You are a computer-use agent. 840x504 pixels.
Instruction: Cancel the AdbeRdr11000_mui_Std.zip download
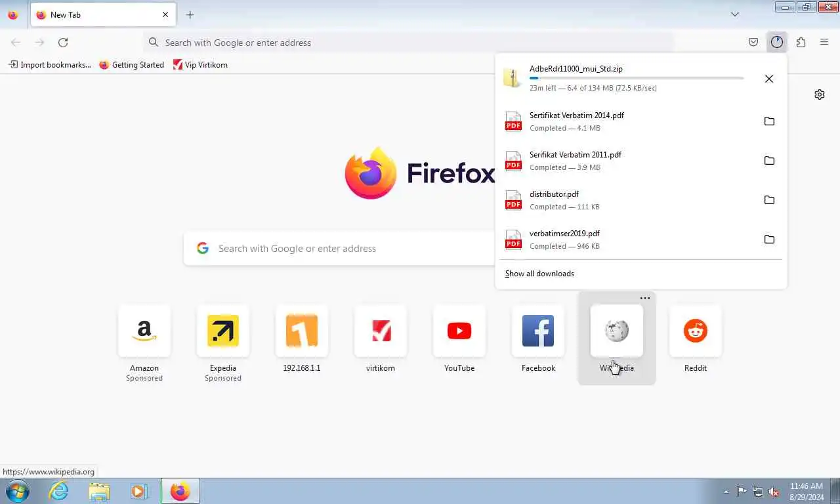click(x=769, y=79)
